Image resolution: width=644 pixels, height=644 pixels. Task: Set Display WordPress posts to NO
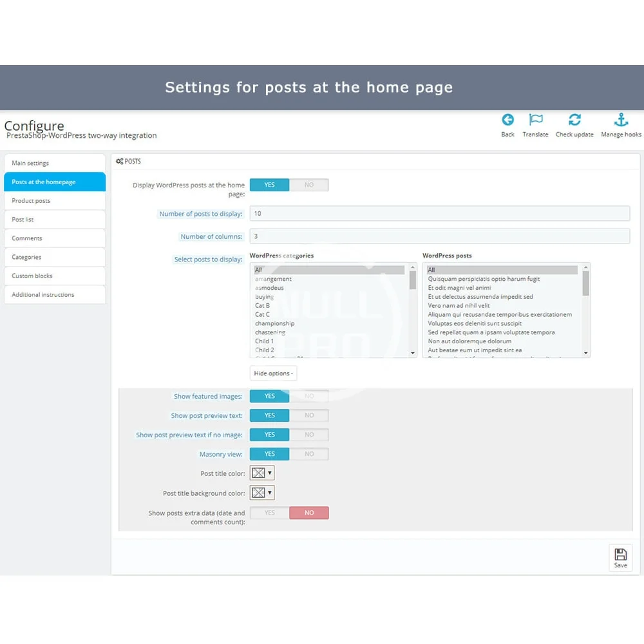click(309, 185)
